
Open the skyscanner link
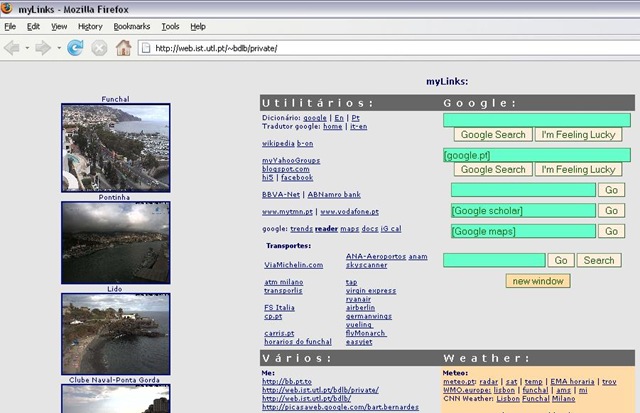point(367,265)
